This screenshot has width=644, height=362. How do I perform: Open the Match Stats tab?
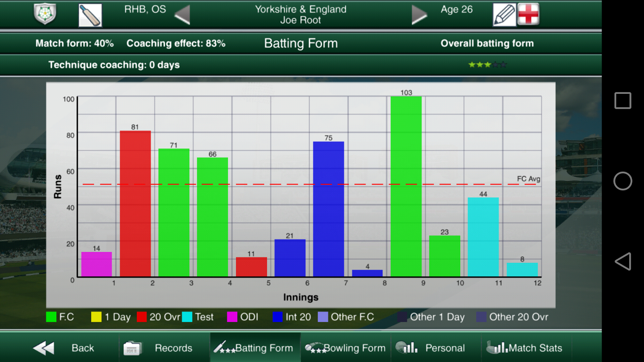coord(526,348)
